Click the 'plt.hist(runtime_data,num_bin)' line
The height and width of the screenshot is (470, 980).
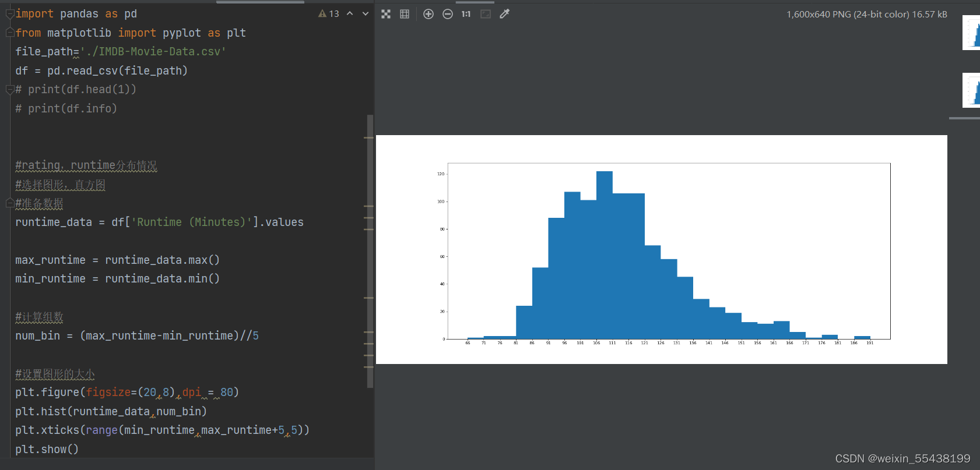pos(111,412)
